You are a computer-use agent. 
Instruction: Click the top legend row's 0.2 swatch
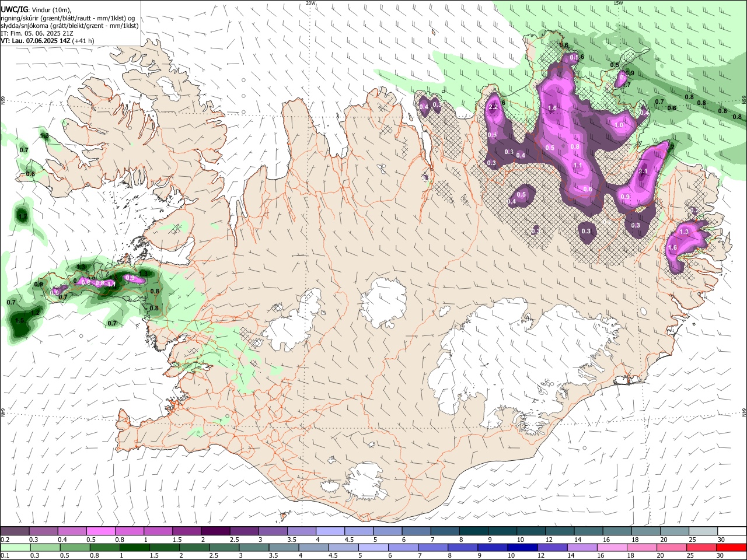tap(15, 531)
